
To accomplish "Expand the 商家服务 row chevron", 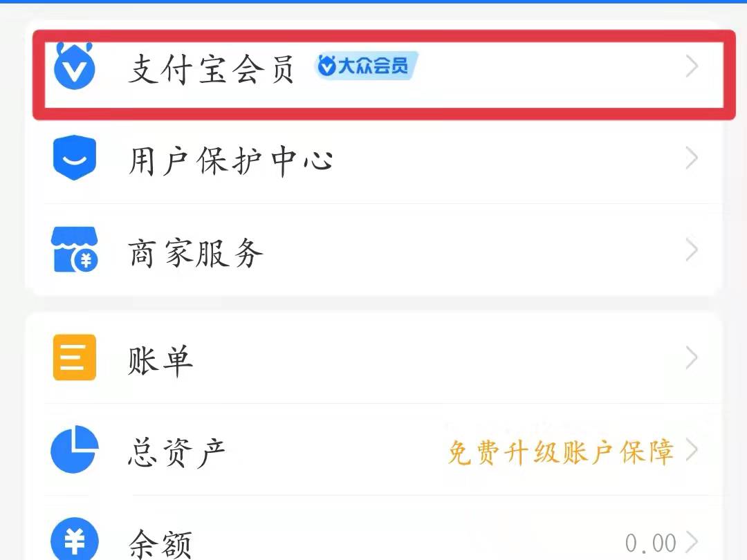I will coord(691,250).
